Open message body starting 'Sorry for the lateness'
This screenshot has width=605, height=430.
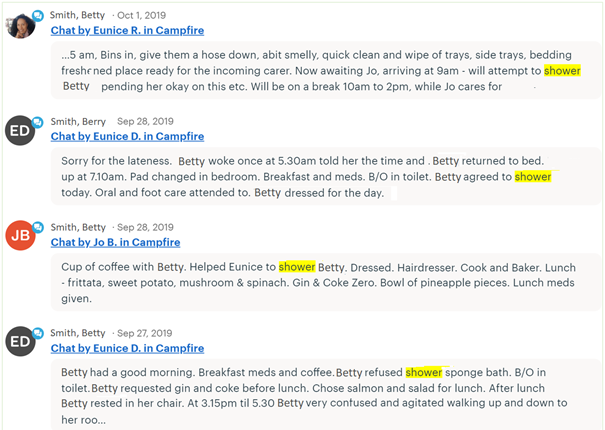point(326,176)
